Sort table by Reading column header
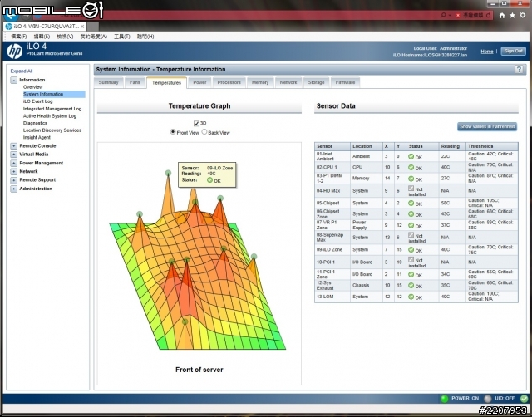 click(452, 146)
